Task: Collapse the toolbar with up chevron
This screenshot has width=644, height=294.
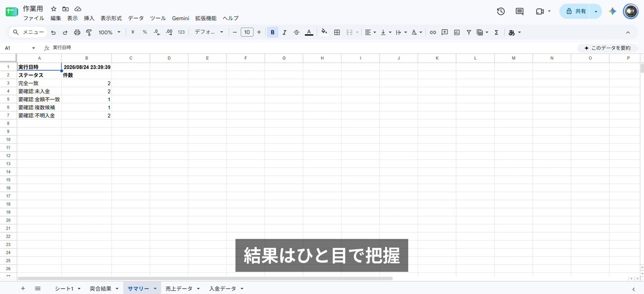Action: coord(628,32)
